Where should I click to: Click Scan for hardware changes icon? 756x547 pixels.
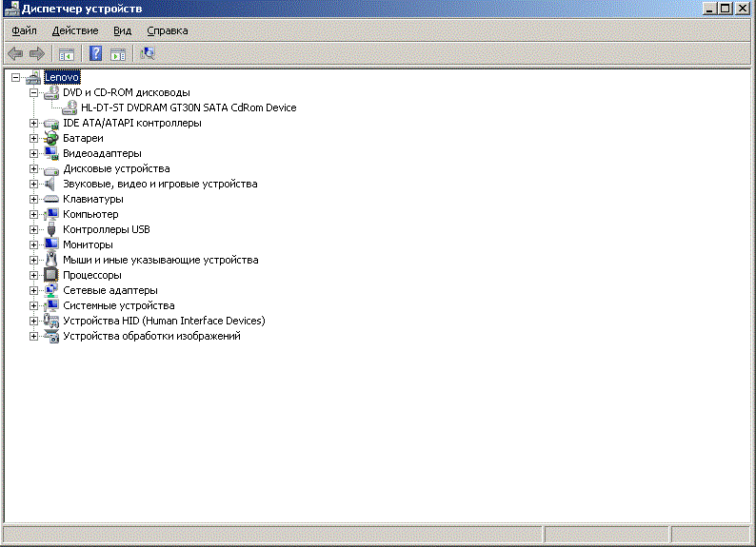coord(147,53)
